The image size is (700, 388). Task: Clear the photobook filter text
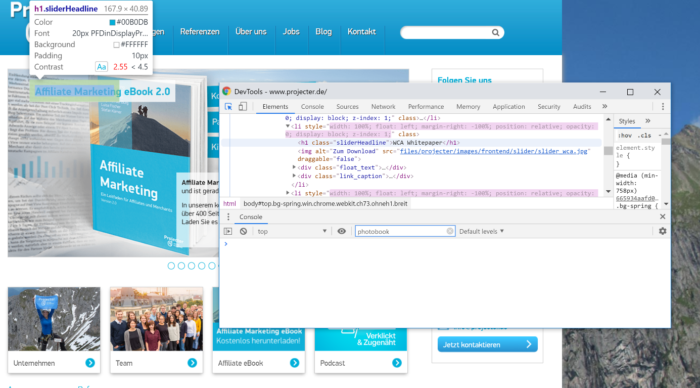(450, 231)
